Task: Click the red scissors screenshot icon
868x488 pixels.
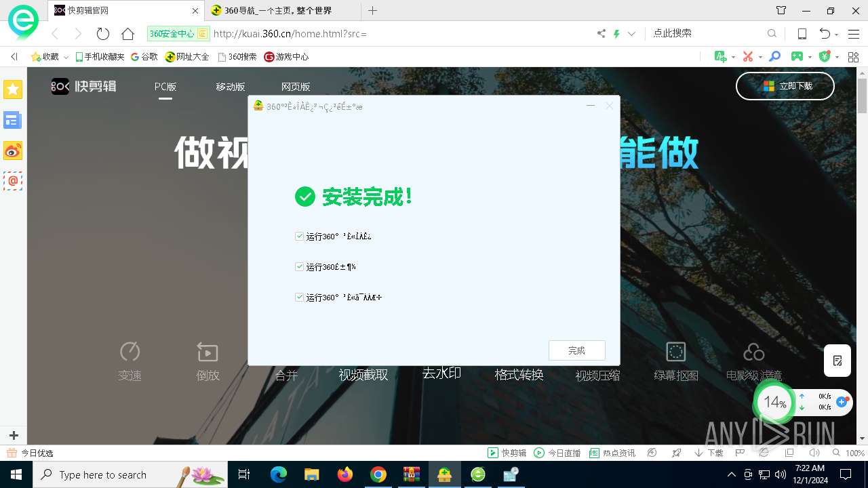Action: point(748,57)
